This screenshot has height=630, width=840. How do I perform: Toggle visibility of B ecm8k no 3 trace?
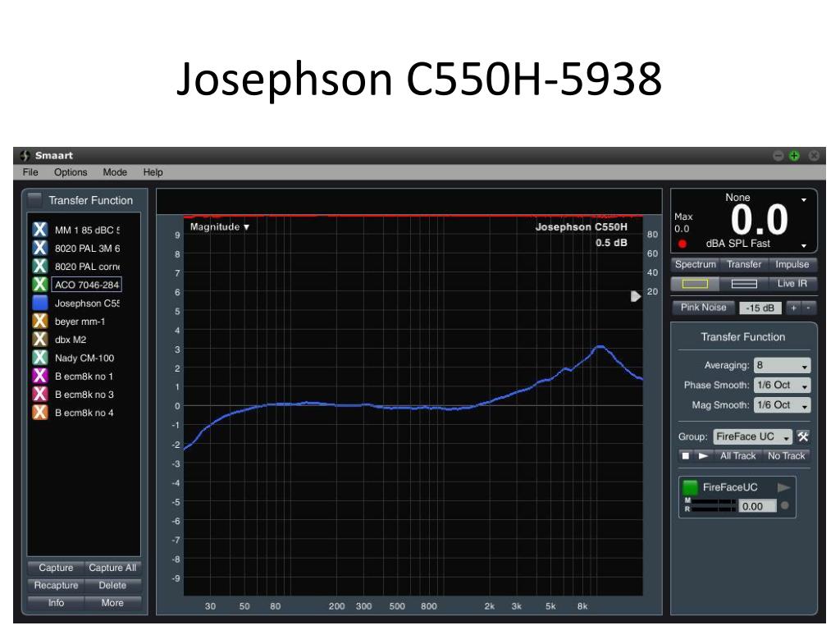tap(39, 395)
